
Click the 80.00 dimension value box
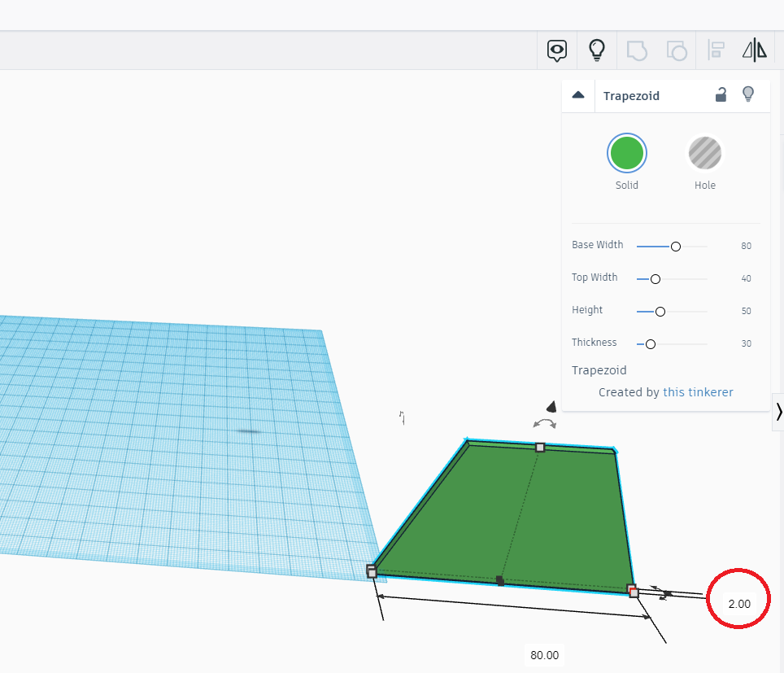click(545, 655)
